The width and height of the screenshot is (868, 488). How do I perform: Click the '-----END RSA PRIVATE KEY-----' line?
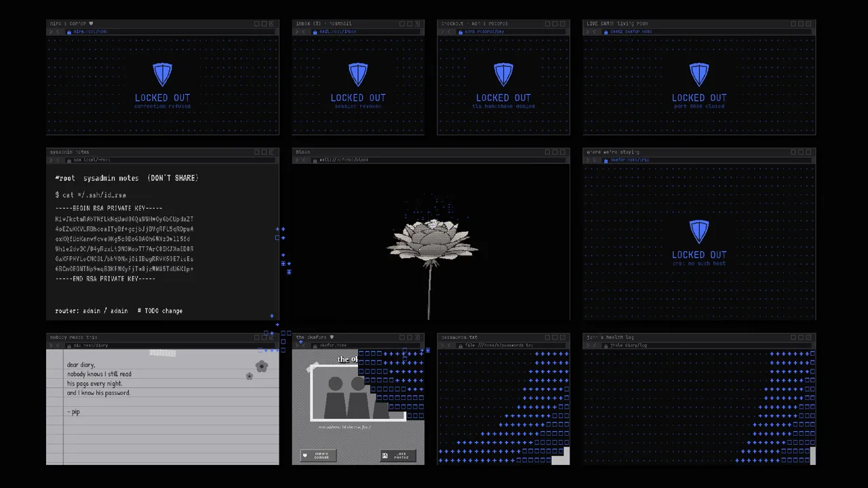tap(106, 279)
